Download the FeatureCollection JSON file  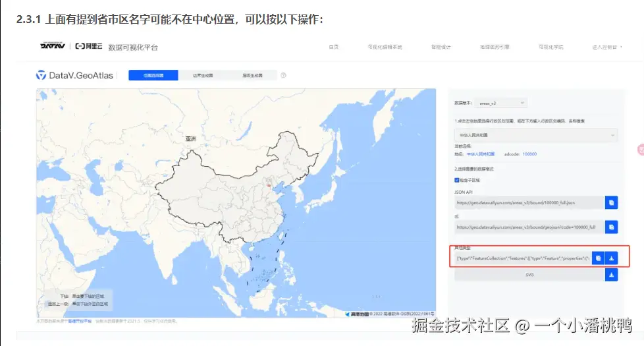611,258
